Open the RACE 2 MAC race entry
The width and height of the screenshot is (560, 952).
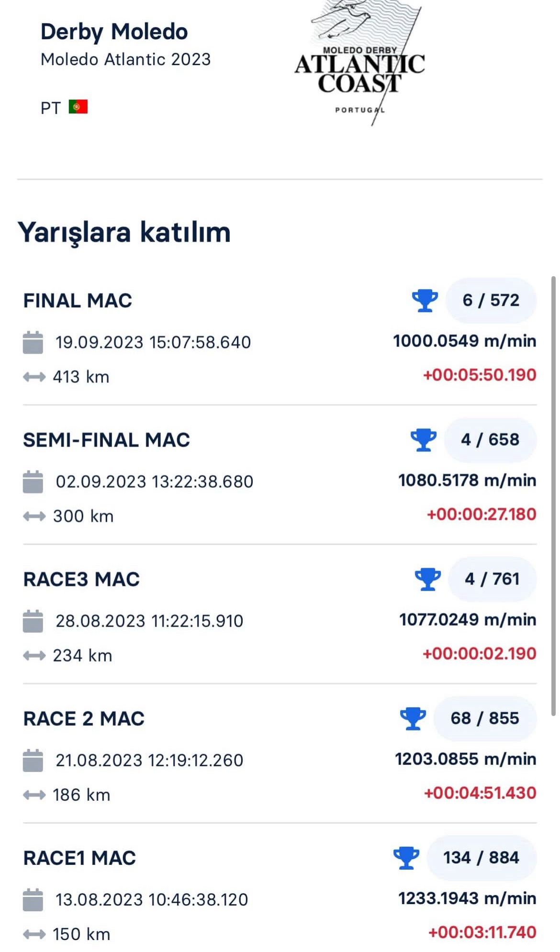84,718
